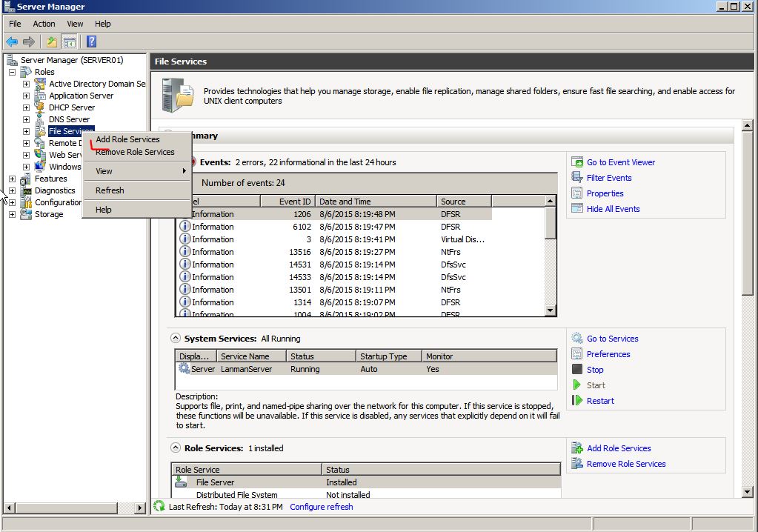
Task: Click the Up one level folder icon
Action: pyautogui.click(x=52, y=42)
